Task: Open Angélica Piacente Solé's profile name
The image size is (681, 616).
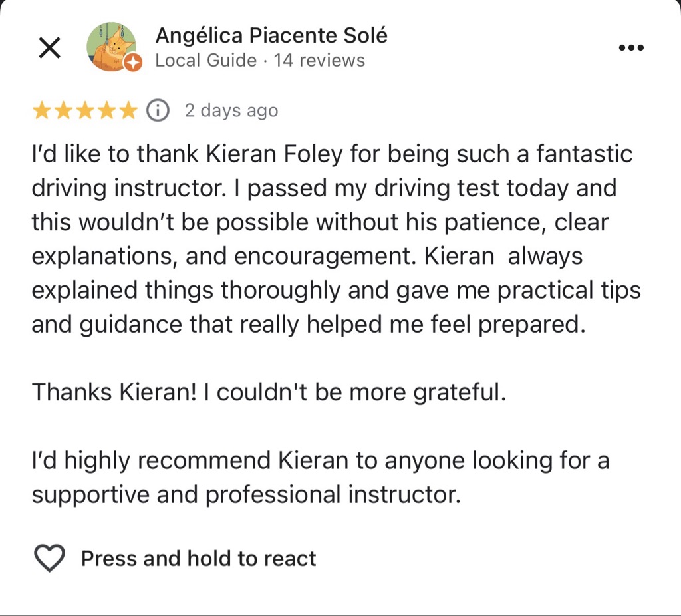Action: (271, 35)
